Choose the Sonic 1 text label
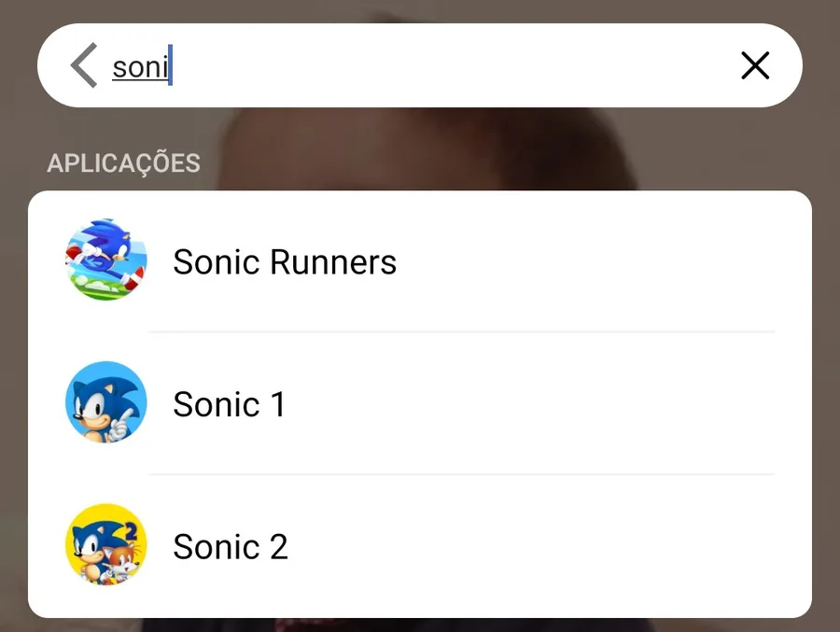 coord(229,405)
